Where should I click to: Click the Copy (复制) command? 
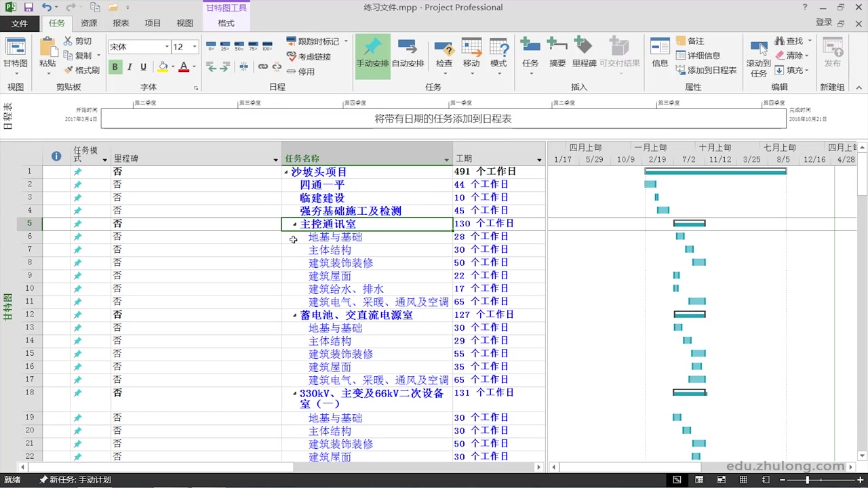pos(78,56)
